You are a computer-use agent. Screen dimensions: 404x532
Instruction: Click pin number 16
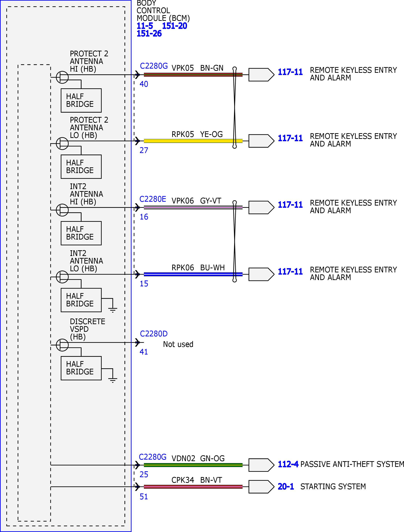pyautogui.click(x=144, y=217)
